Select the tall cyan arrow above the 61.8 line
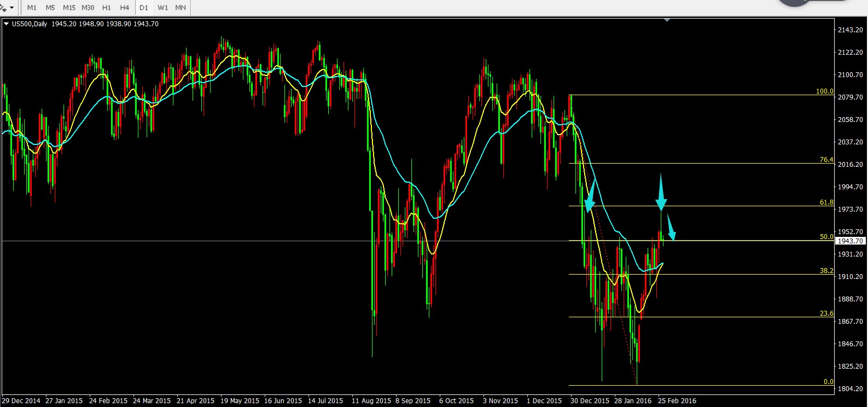The height and width of the screenshot is (407, 868). click(x=661, y=193)
